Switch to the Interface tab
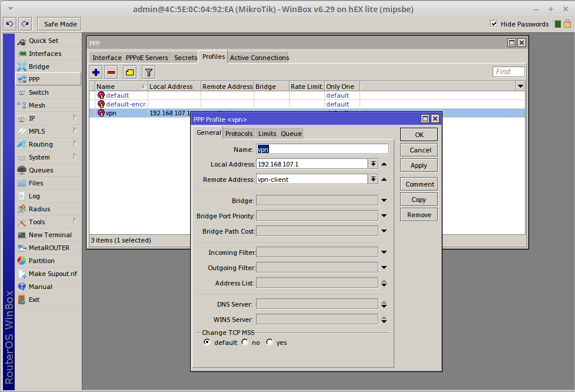This screenshot has height=392, width=575. pos(107,58)
